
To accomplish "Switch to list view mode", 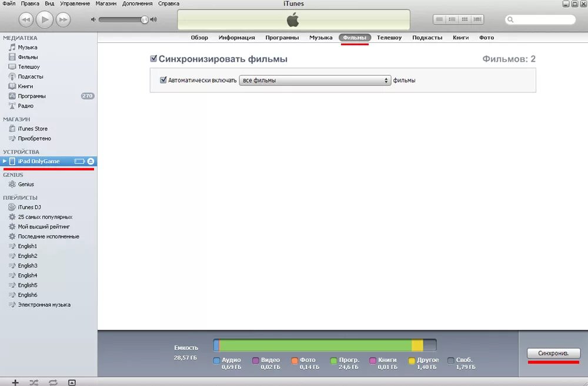I will click(x=439, y=19).
